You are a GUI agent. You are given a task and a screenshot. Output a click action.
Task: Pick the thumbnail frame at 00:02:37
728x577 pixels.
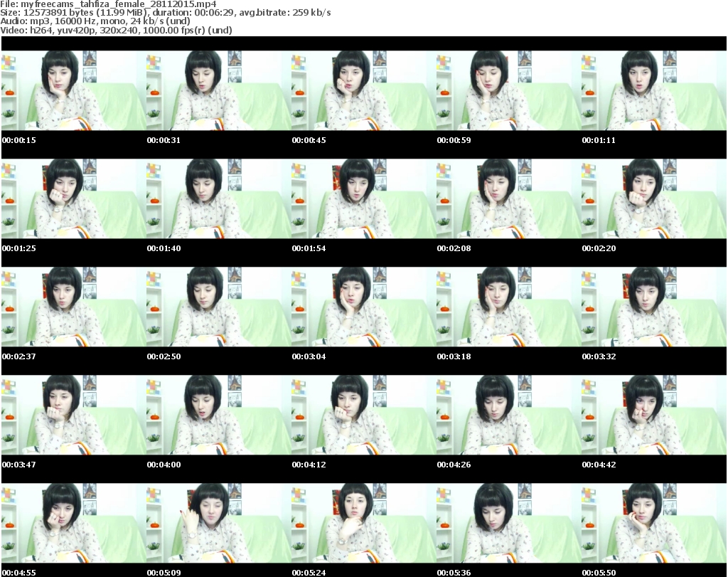pos(74,307)
